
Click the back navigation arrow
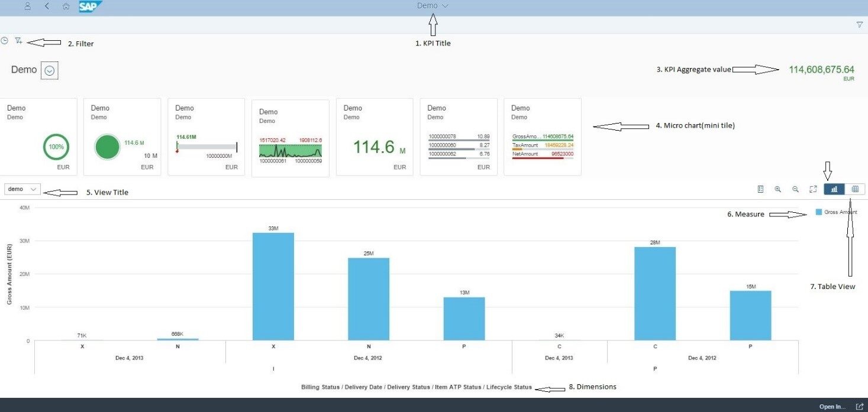point(47,6)
